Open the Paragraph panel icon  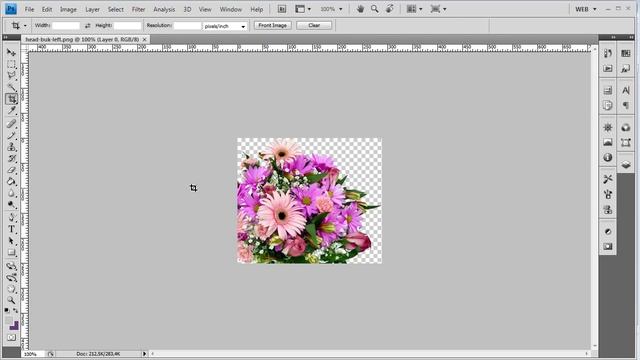point(626,106)
